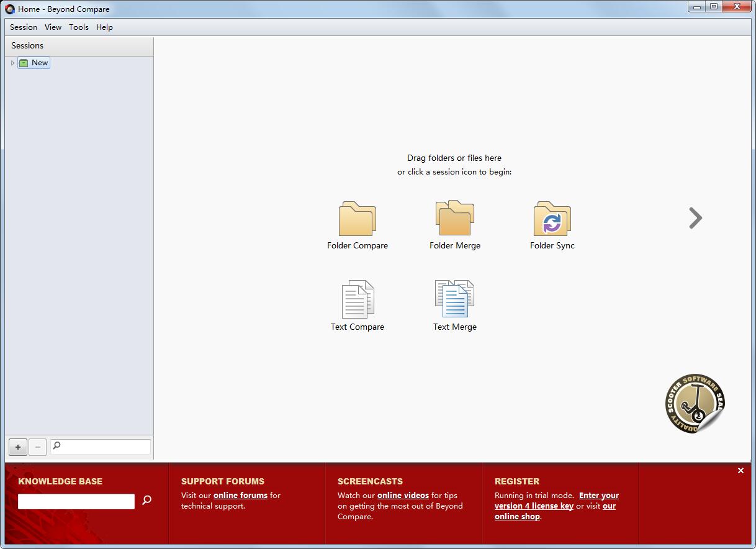Image resolution: width=756 pixels, height=549 pixels.
Task: Open the Tools menu
Action: pos(79,27)
